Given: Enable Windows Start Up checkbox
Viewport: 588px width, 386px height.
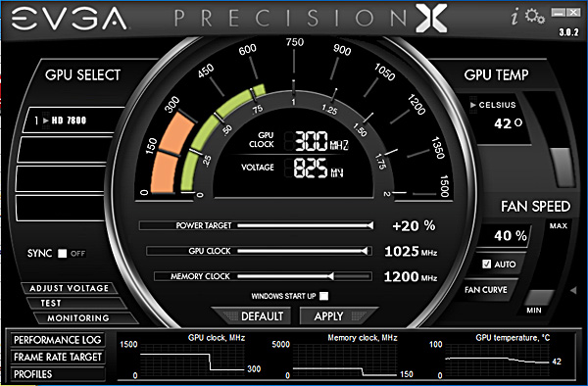Looking at the screenshot, I should pyautogui.click(x=324, y=296).
